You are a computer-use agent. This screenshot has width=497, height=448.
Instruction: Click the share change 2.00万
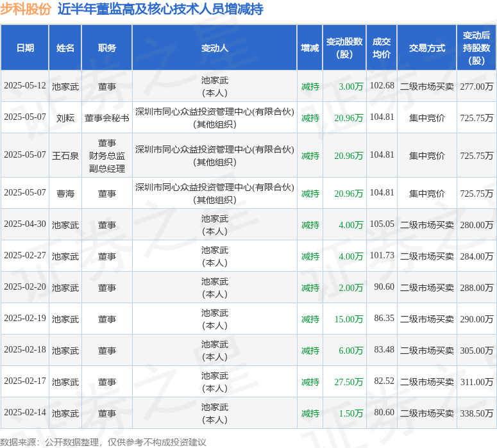coord(351,288)
